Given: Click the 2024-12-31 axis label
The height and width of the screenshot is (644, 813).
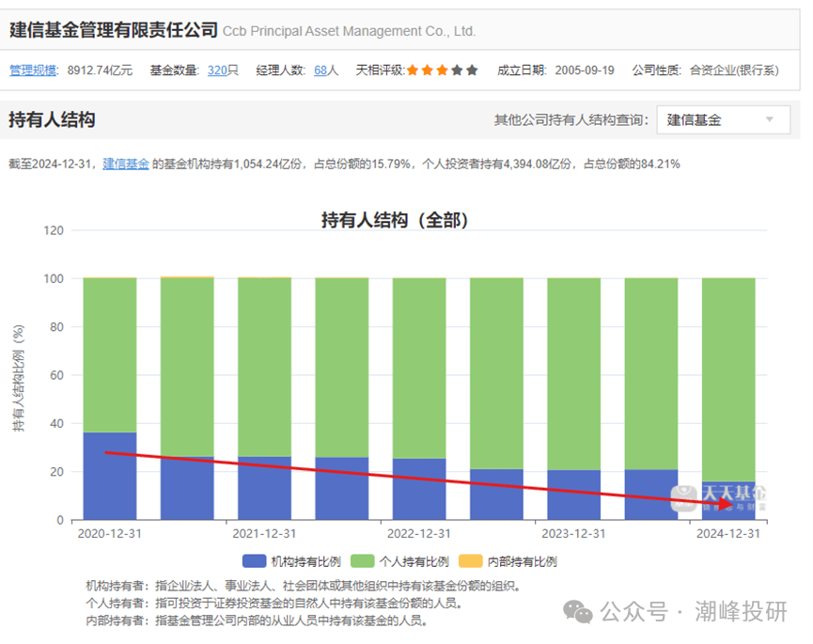Looking at the screenshot, I should point(728,534).
